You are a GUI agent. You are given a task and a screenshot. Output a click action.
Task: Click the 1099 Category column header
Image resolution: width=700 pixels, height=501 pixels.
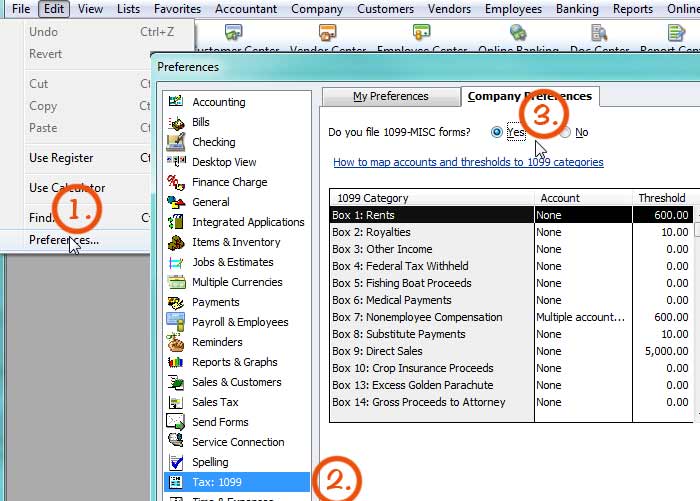432,198
